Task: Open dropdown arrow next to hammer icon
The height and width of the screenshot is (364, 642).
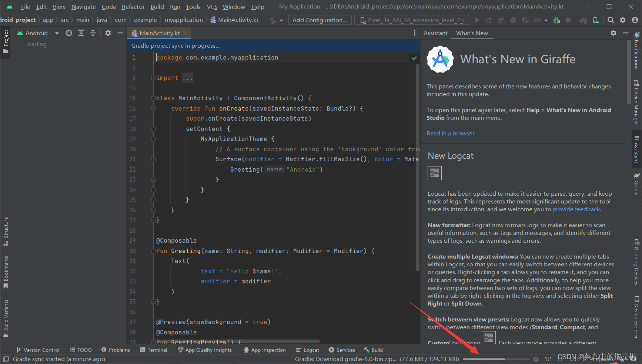Action: (x=281, y=20)
